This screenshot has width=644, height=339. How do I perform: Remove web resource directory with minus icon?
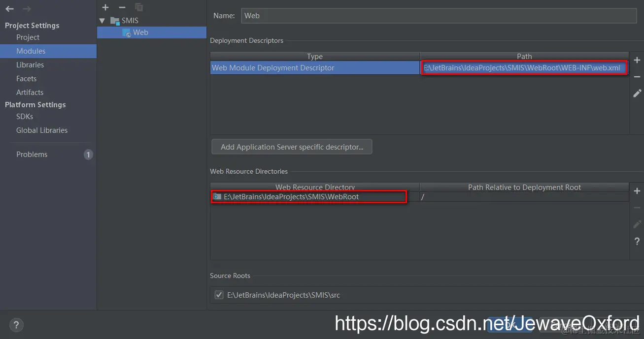coord(637,208)
